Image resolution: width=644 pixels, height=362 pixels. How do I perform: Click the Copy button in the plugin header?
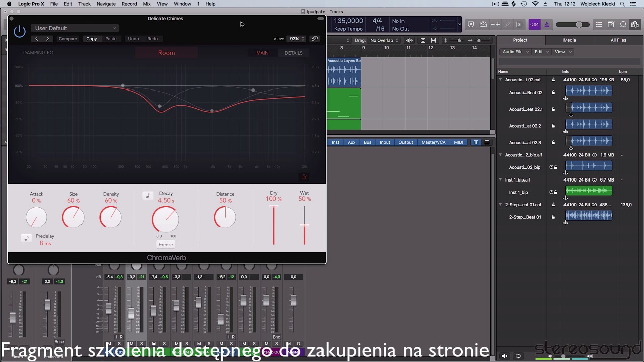pos(91,39)
